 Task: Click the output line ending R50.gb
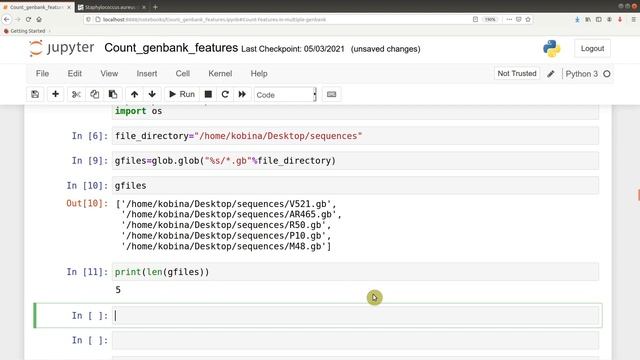(x=226, y=225)
